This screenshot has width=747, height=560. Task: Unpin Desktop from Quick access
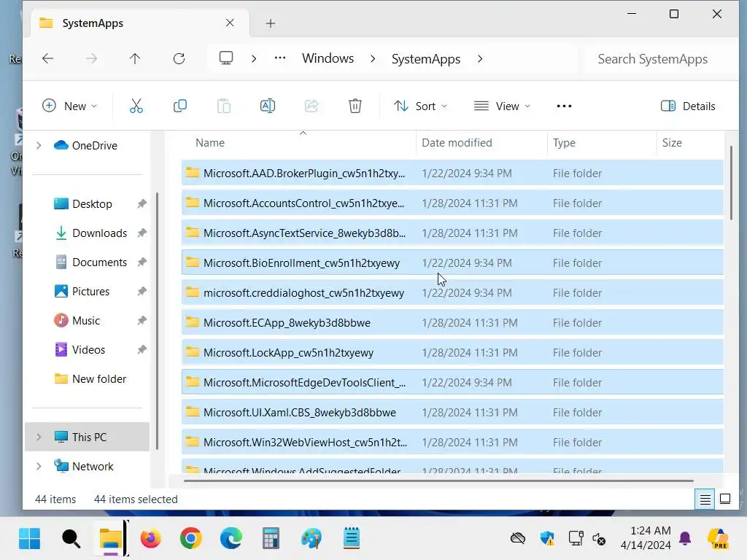pyautogui.click(x=142, y=204)
